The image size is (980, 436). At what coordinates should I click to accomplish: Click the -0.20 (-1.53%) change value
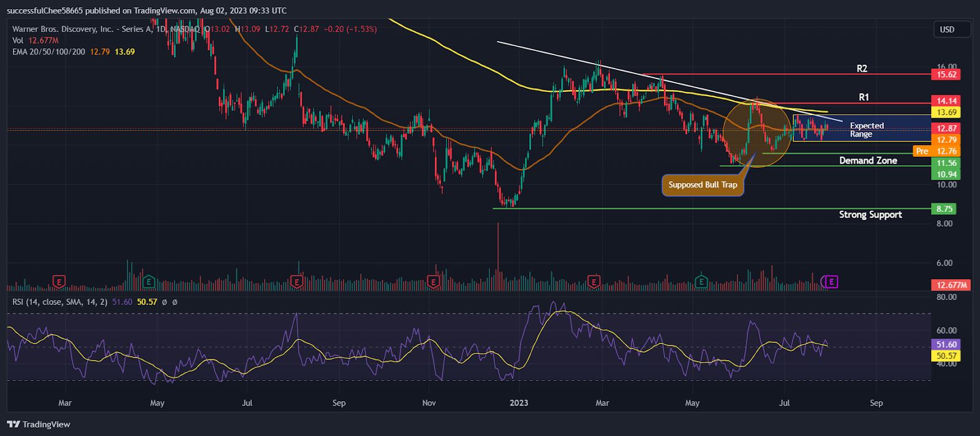click(350, 29)
